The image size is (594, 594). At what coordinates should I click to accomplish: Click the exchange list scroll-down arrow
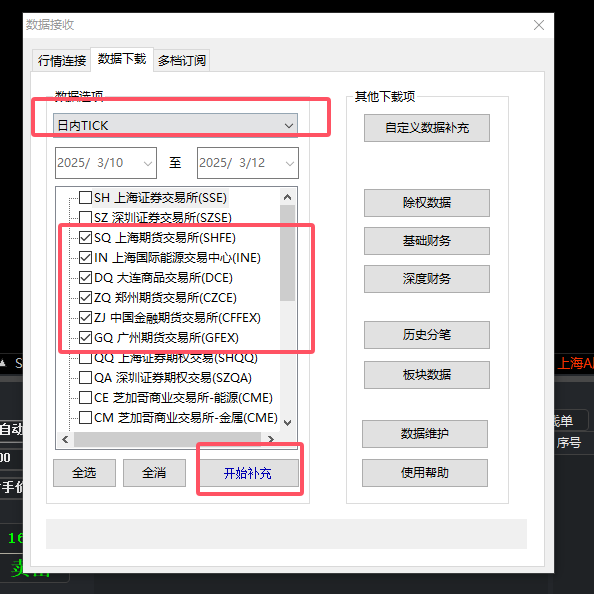coord(288,423)
